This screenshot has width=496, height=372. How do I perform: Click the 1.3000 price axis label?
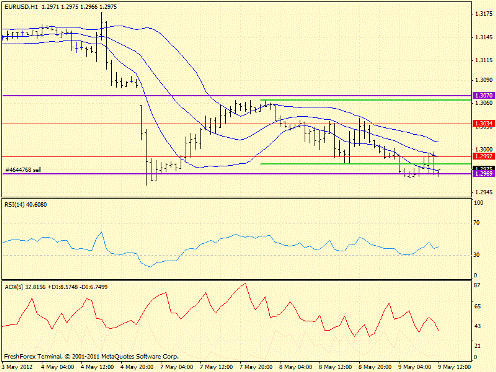click(x=483, y=149)
